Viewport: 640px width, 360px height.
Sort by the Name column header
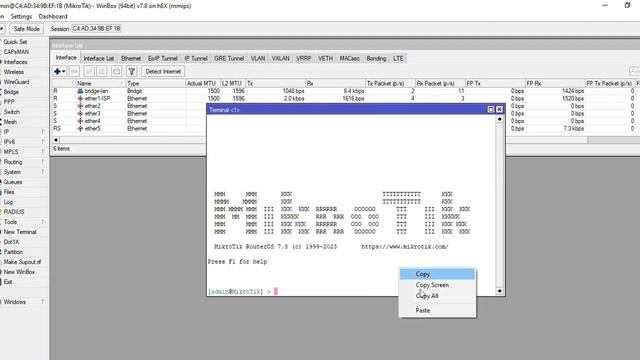click(100, 83)
